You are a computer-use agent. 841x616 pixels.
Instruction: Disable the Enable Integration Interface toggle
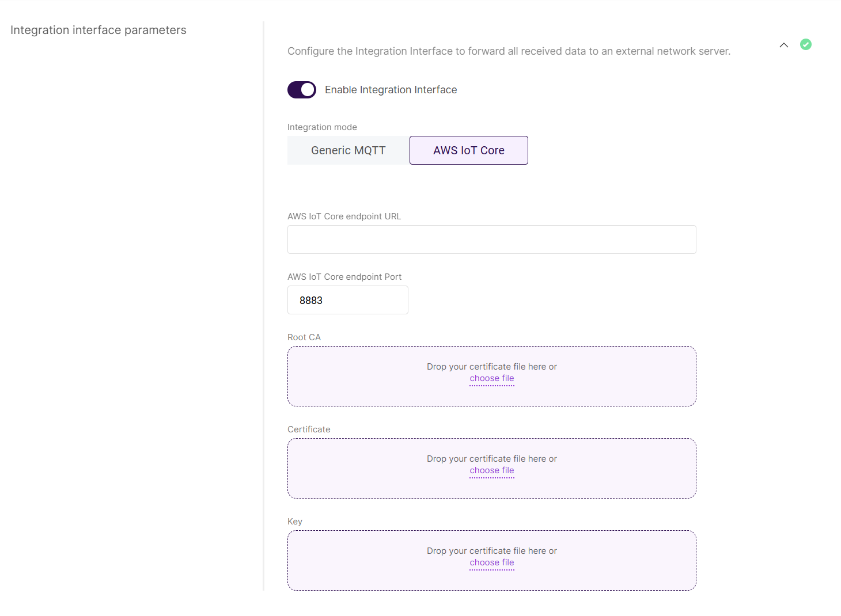coord(301,90)
